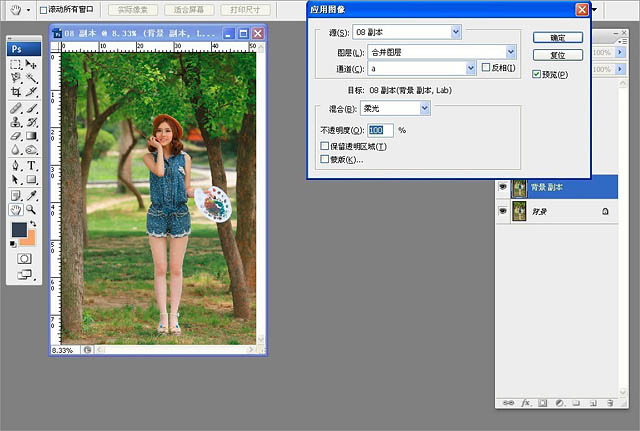The width and height of the screenshot is (640, 431).
Task: Click the foreground color swatch
Action: click(x=19, y=229)
